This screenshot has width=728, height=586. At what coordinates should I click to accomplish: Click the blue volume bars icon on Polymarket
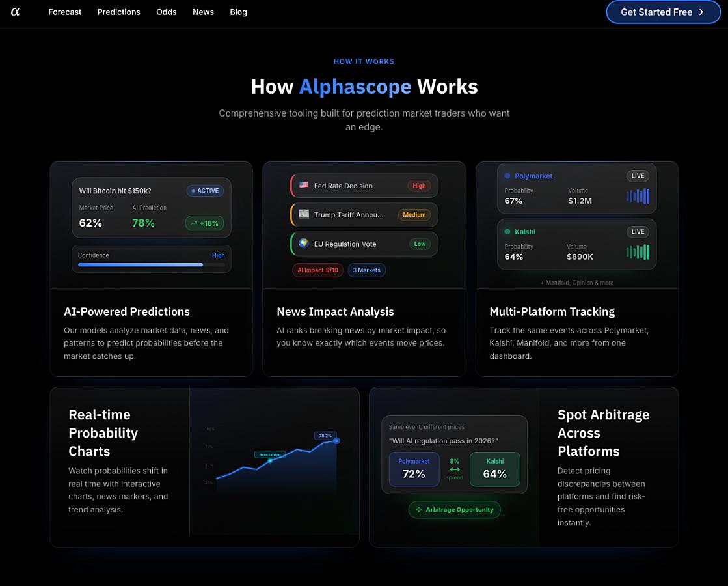pyautogui.click(x=638, y=196)
